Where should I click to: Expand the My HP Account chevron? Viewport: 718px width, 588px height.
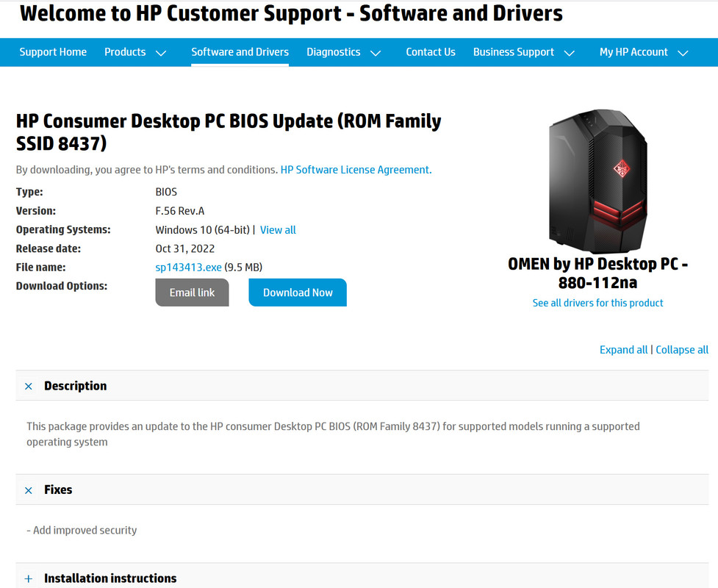click(x=683, y=53)
